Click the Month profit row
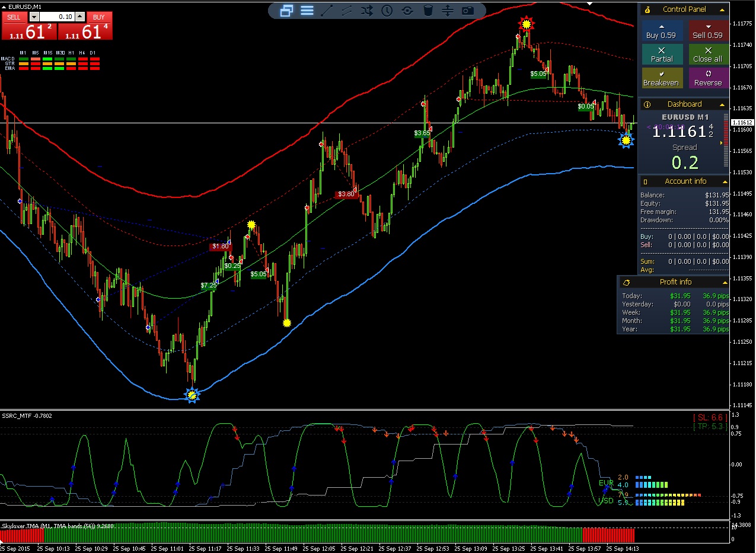Viewport: 756px width, 553px height. [675, 321]
